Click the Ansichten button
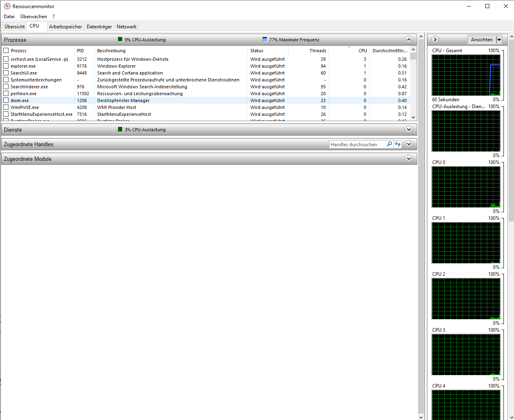The image size is (514, 420). click(482, 40)
